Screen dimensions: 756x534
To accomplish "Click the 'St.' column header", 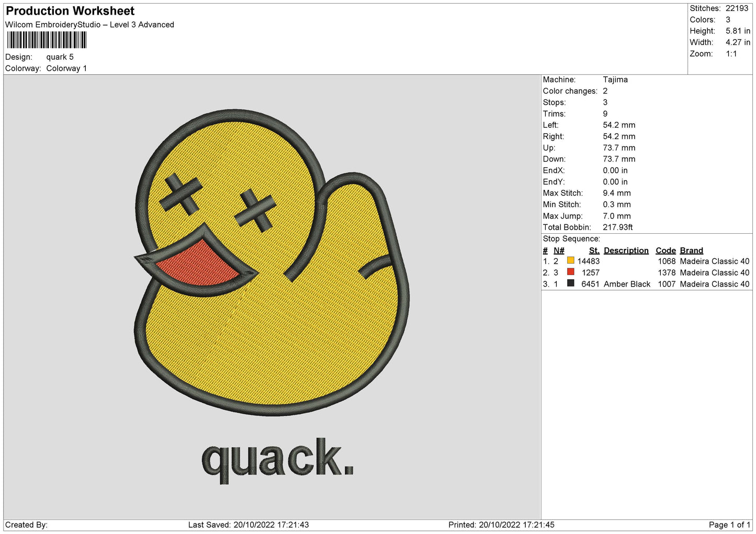I will tap(594, 251).
